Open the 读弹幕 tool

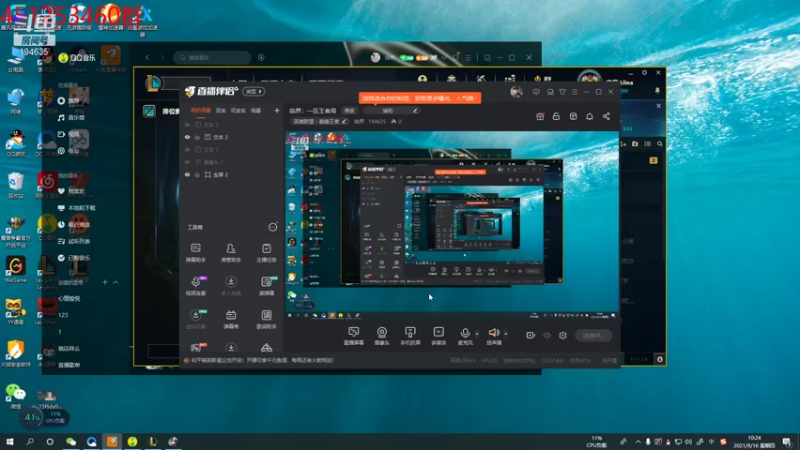[x=266, y=286]
